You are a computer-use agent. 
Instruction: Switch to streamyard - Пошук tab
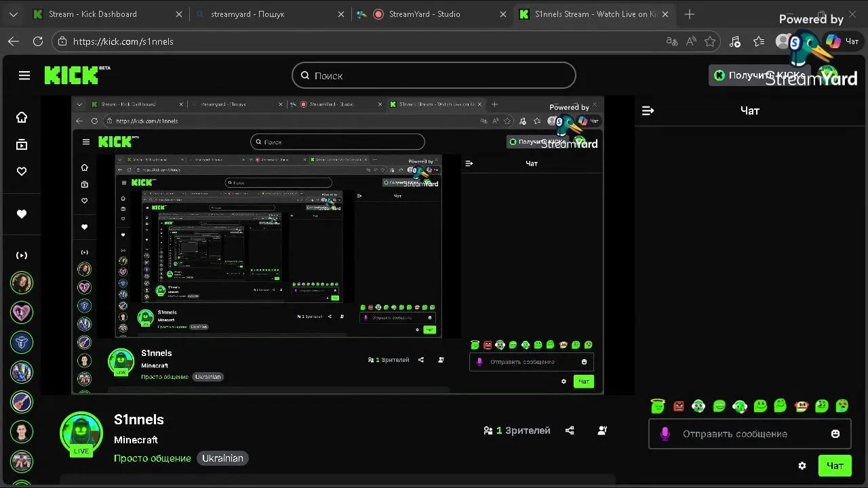point(269,14)
